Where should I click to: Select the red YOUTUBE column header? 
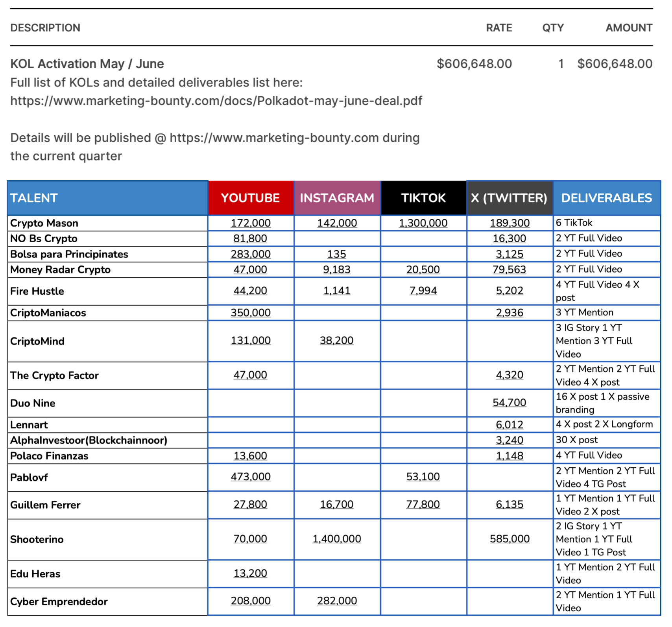point(250,198)
